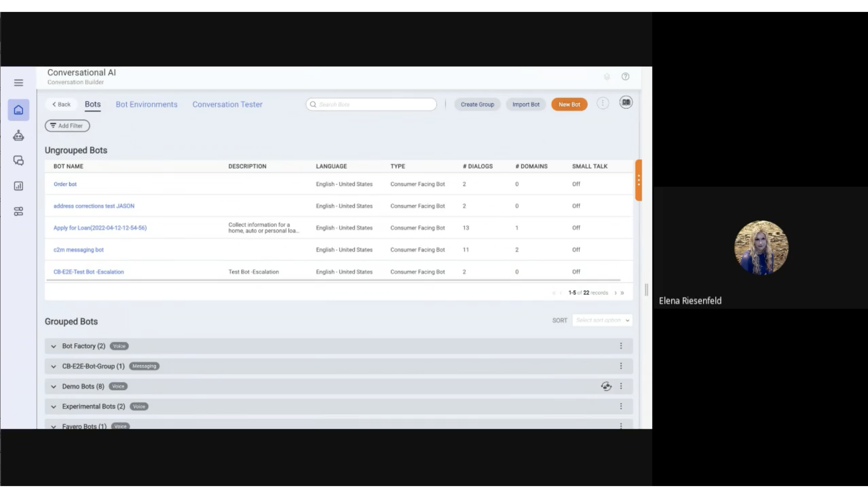Open the Bot Factory group options menu
This screenshot has width=868, height=498.
621,346
